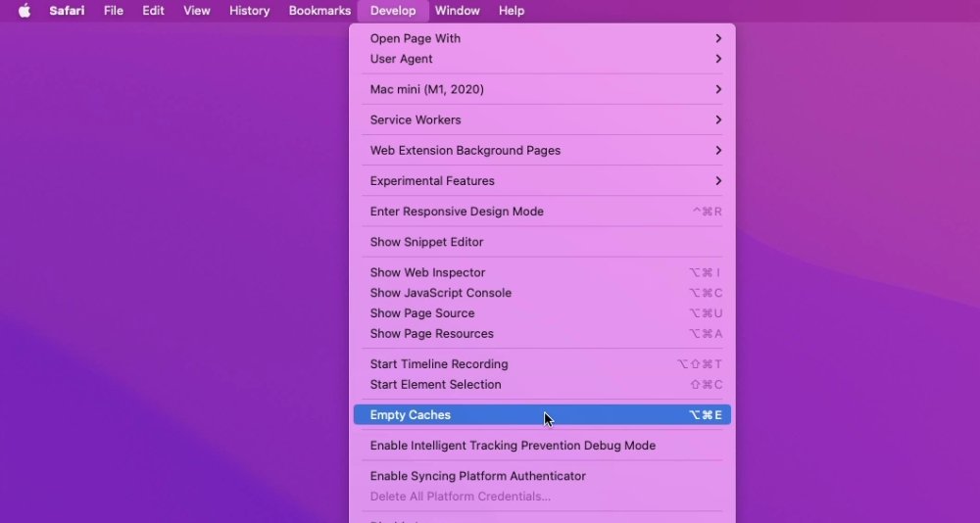Viewport: 980px width, 523px height.
Task: Select Show Page Source
Action: coord(542,313)
